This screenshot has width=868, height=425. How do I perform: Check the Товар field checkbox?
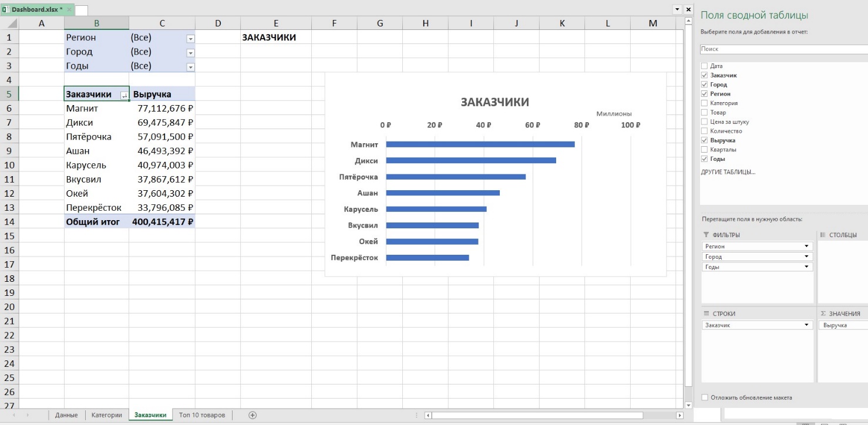click(x=705, y=113)
